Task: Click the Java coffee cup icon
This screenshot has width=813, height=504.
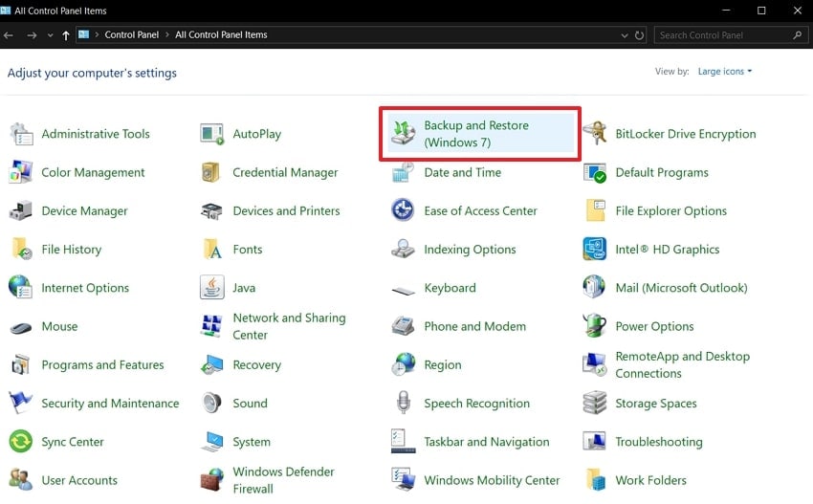Action: (212, 287)
